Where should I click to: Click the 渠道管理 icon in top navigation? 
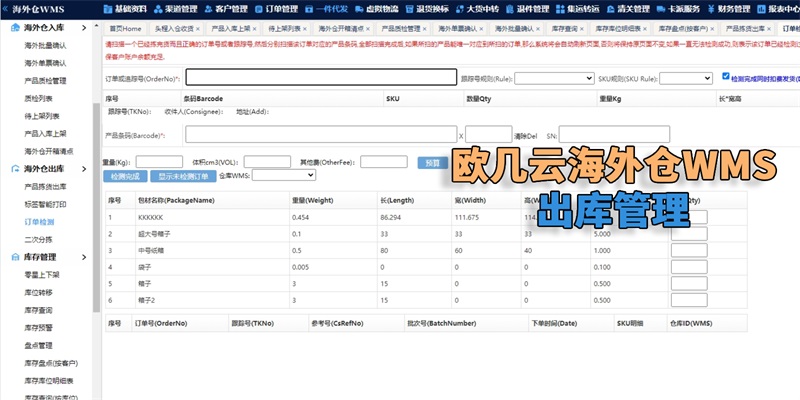(x=158, y=9)
